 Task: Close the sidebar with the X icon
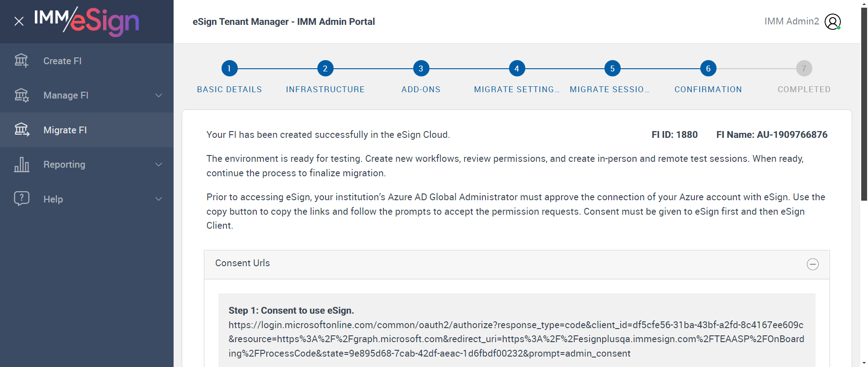[x=19, y=21]
